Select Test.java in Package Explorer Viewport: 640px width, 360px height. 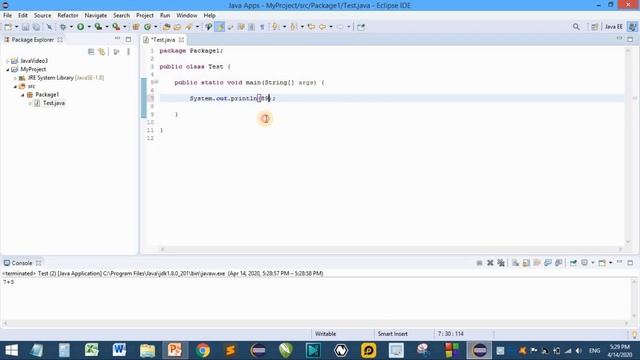[53, 103]
